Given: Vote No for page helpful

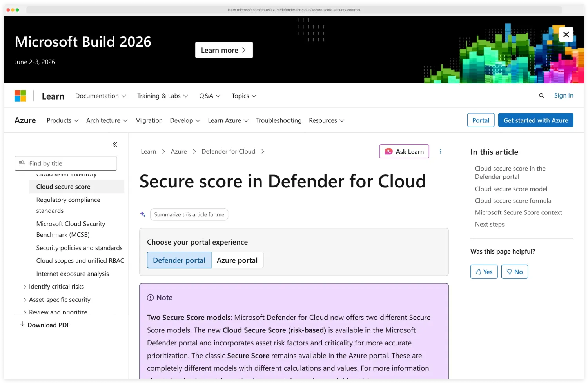Looking at the screenshot, I should (515, 272).
